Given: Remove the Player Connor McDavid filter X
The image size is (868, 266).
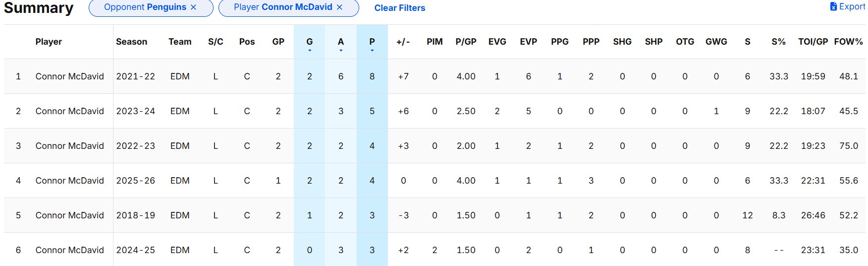Looking at the screenshot, I should coord(339,7).
